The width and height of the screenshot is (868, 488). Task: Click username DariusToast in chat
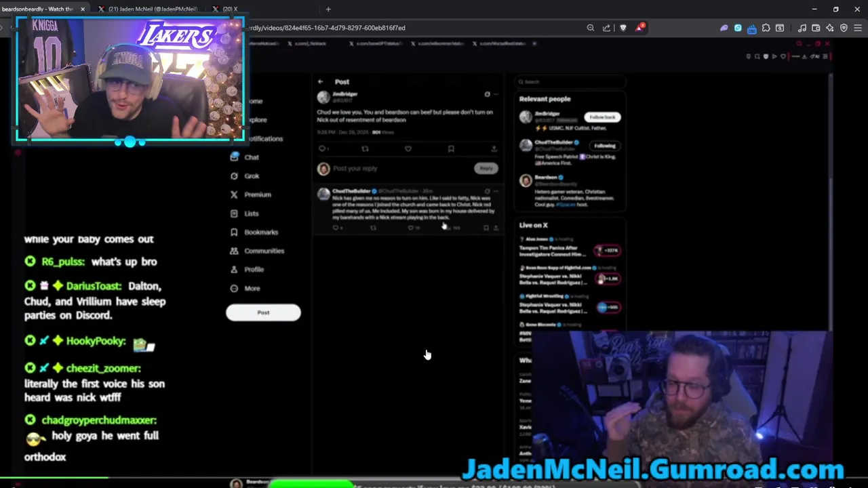click(x=94, y=286)
